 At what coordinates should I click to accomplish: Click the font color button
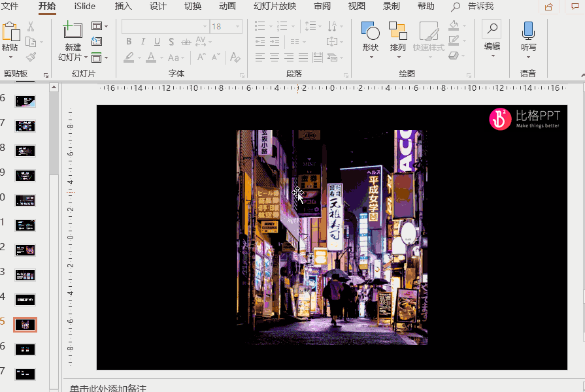pos(151,57)
